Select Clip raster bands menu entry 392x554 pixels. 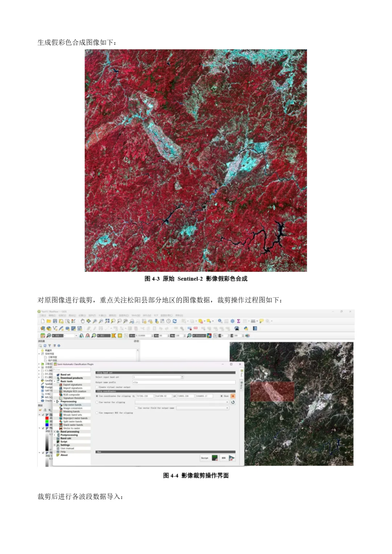click(72, 405)
